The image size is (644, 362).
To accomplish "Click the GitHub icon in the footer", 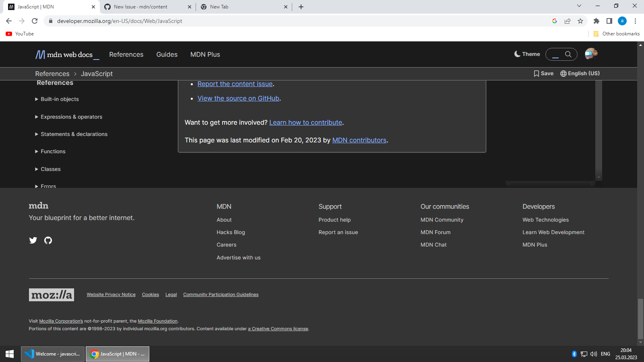I will click(x=48, y=240).
